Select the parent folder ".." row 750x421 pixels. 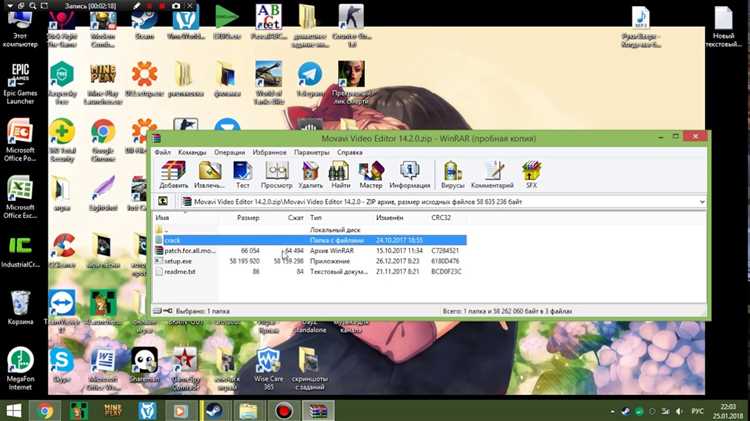[x=310, y=230]
